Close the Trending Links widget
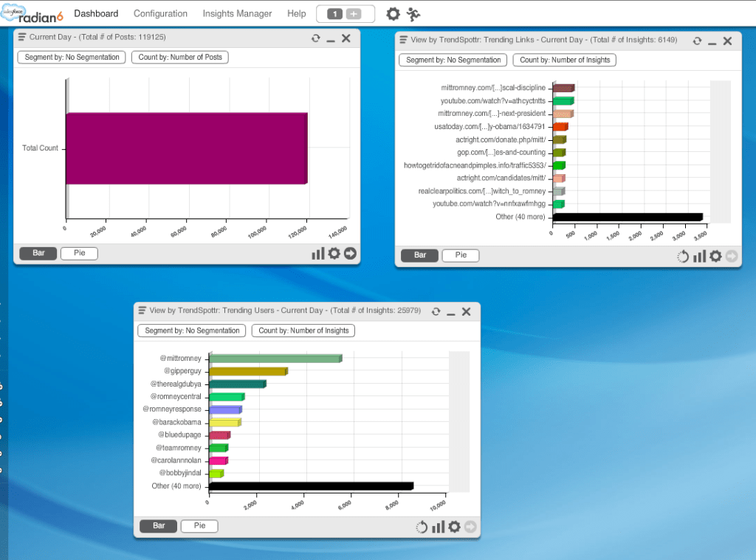Viewport: 756px width, 560px height. 727,41
